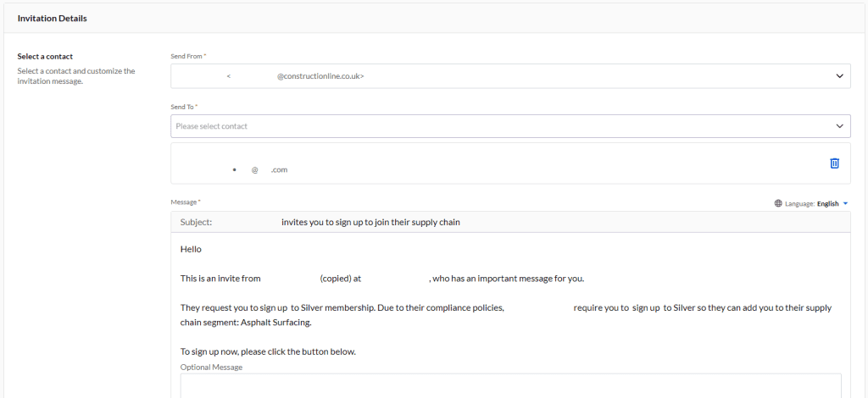
Task: Click the globe icon beside Language
Action: pyautogui.click(x=778, y=203)
